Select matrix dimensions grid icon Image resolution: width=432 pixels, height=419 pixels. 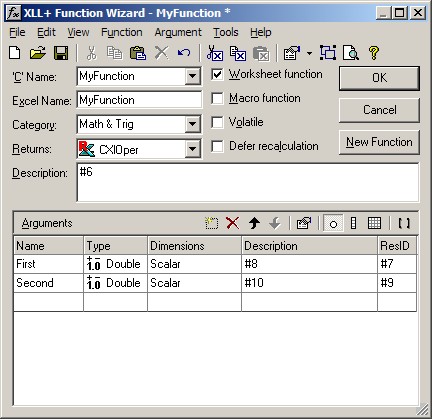coord(374,223)
